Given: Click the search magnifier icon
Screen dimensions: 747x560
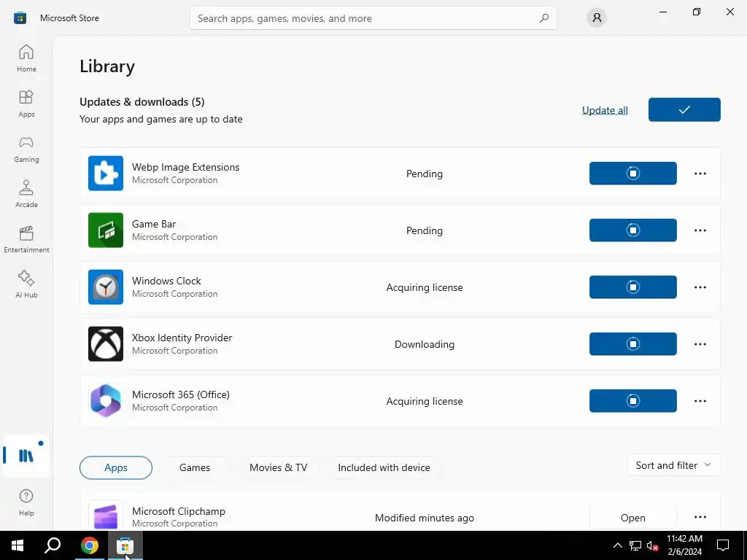Looking at the screenshot, I should (544, 18).
